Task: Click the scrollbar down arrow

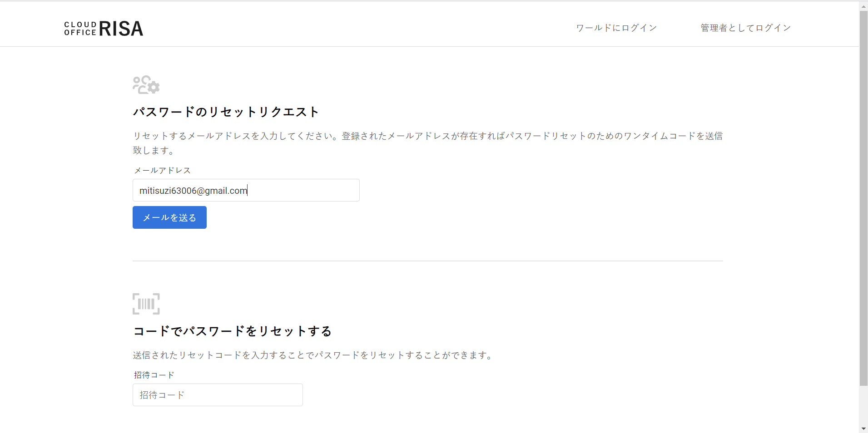Action: [863, 428]
